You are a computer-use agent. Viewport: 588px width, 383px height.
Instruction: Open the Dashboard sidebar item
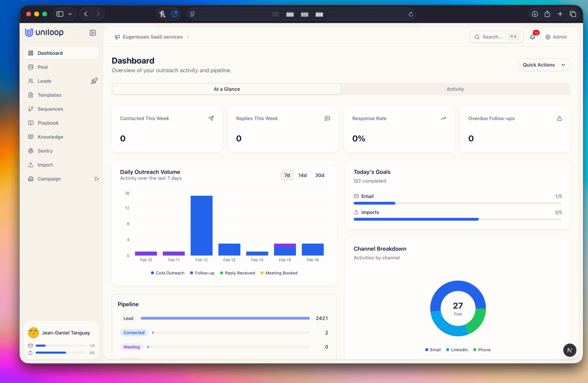[61, 53]
